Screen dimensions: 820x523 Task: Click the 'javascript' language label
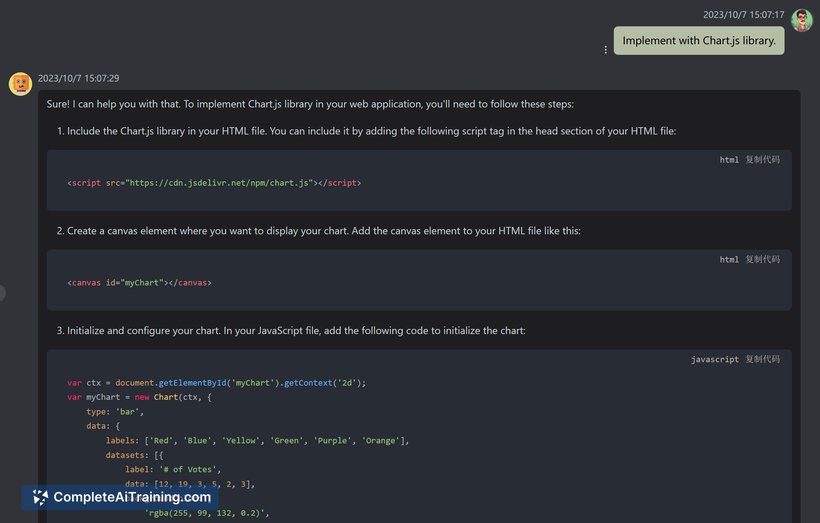[715, 360]
